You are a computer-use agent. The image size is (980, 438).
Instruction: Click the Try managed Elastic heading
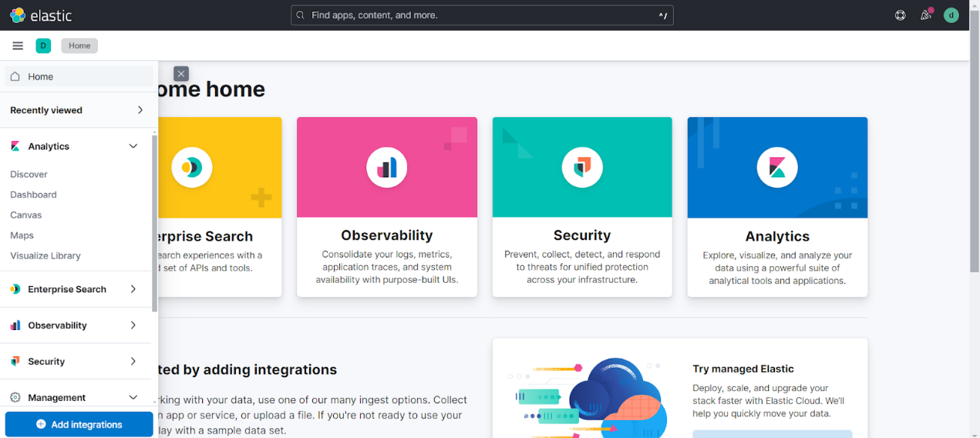pos(743,369)
